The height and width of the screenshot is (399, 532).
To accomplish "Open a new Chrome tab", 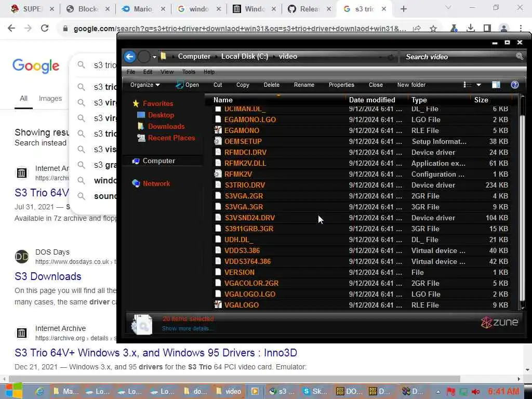I will coord(403,9).
